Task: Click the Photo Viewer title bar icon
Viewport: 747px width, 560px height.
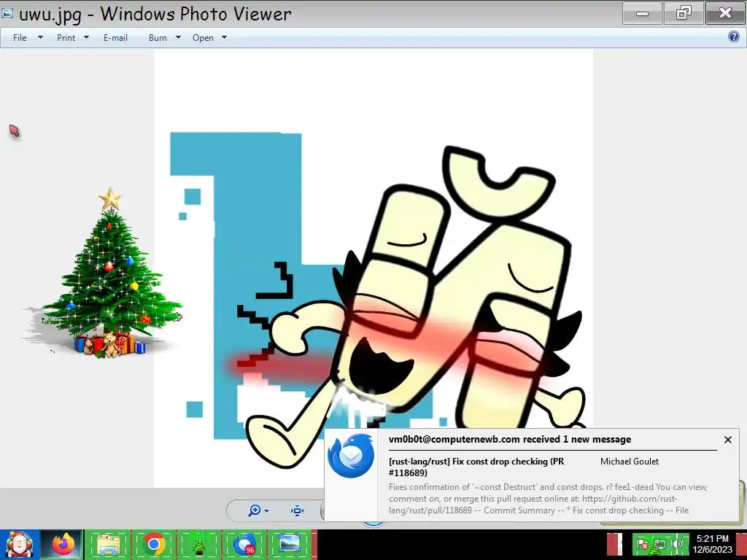Action: [7, 13]
